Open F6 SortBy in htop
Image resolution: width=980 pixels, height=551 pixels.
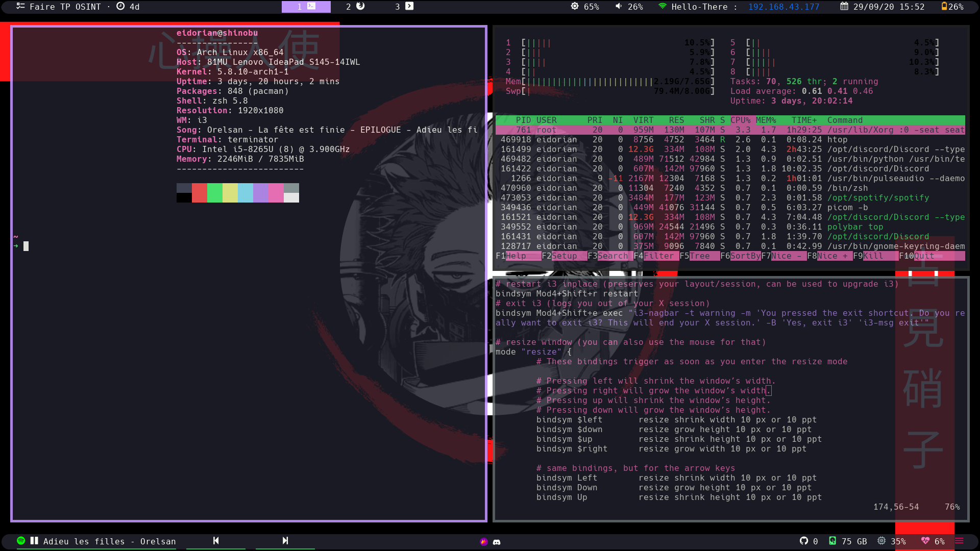pos(740,256)
